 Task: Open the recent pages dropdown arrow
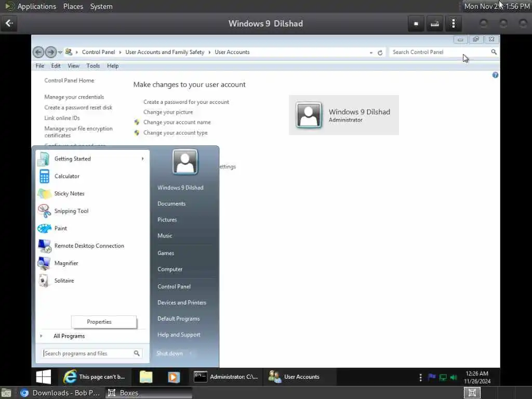pos(60,52)
